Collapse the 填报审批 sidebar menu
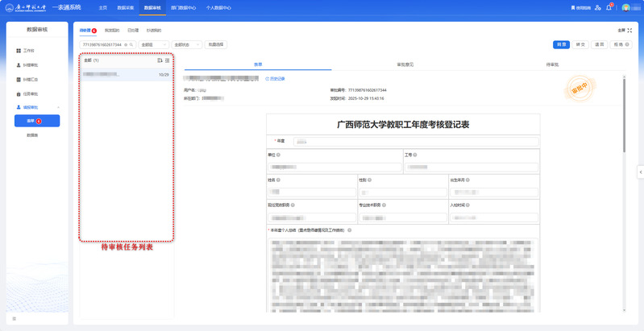644x331 pixels. tap(58, 107)
